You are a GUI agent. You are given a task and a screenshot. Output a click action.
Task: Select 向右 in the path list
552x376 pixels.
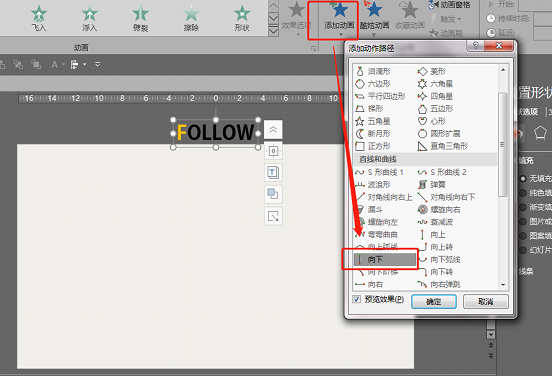[x=369, y=284]
